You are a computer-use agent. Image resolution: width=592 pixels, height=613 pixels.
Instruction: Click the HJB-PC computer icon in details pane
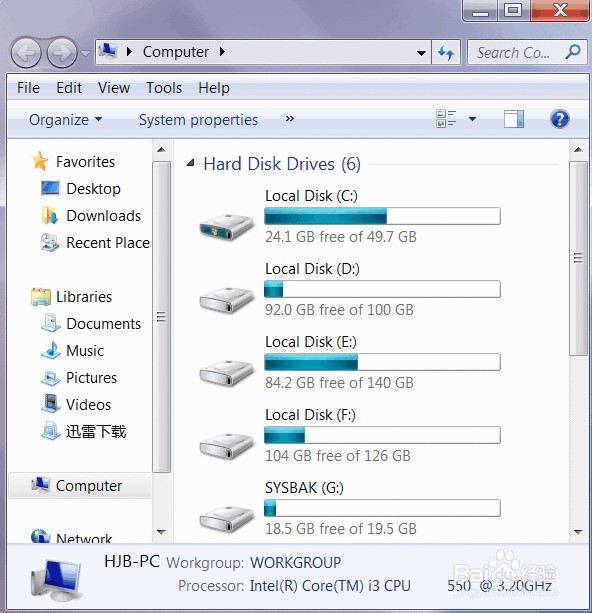(x=57, y=580)
